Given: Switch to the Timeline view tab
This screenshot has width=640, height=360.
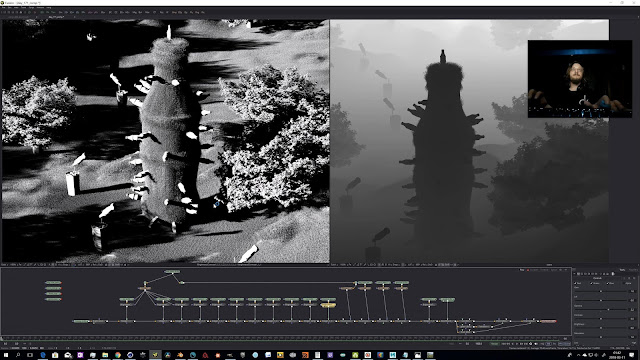Looking at the screenshot, I should (544, 270).
